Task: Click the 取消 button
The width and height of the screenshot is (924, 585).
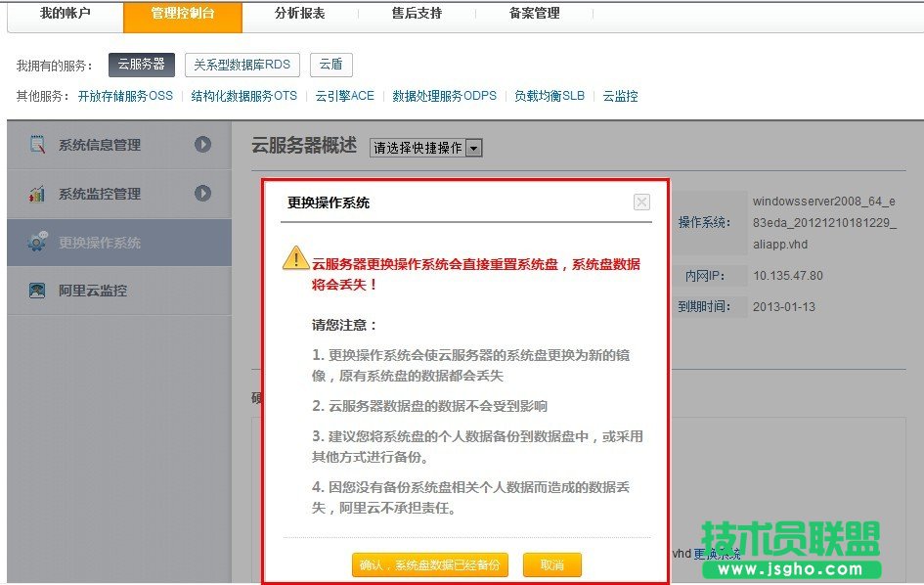Action: coord(552,565)
